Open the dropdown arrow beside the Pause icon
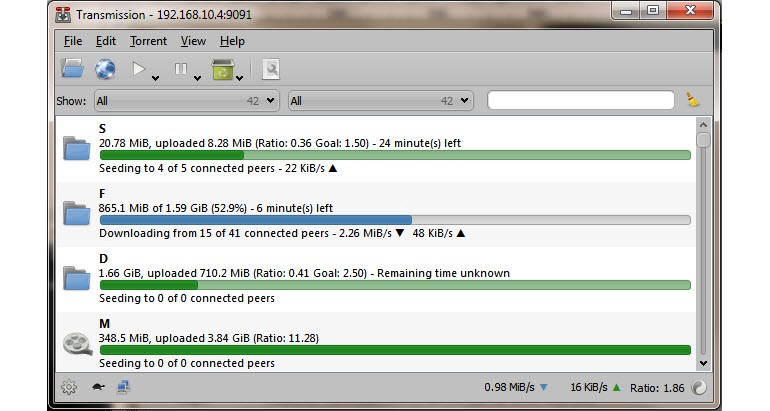 click(x=197, y=75)
